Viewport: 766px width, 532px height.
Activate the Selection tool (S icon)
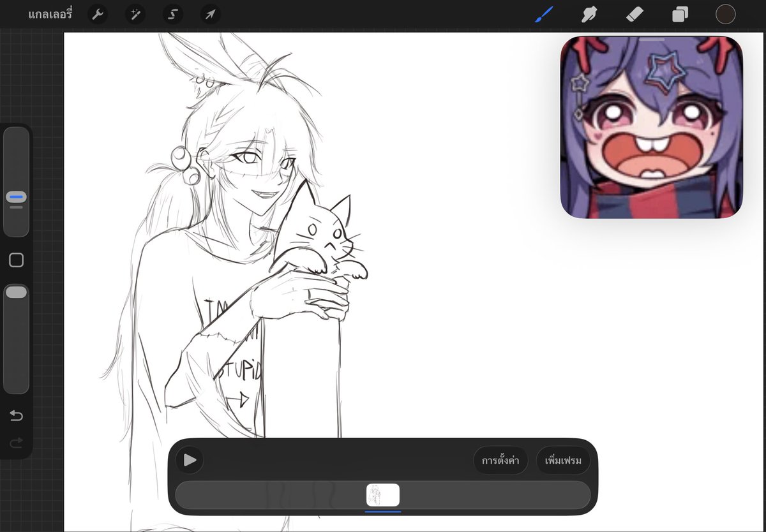pos(172,14)
